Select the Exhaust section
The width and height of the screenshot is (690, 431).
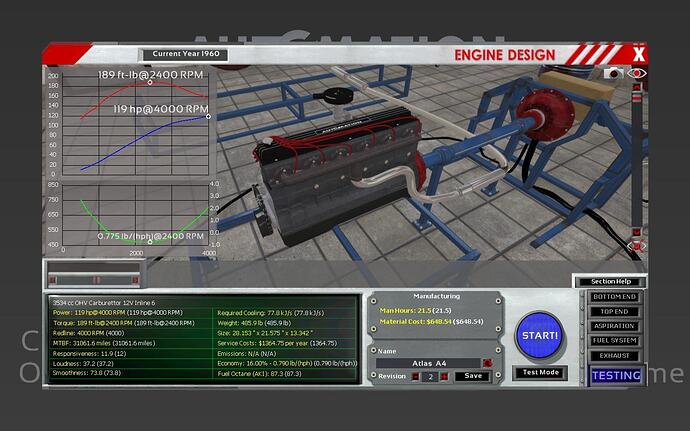pos(614,354)
